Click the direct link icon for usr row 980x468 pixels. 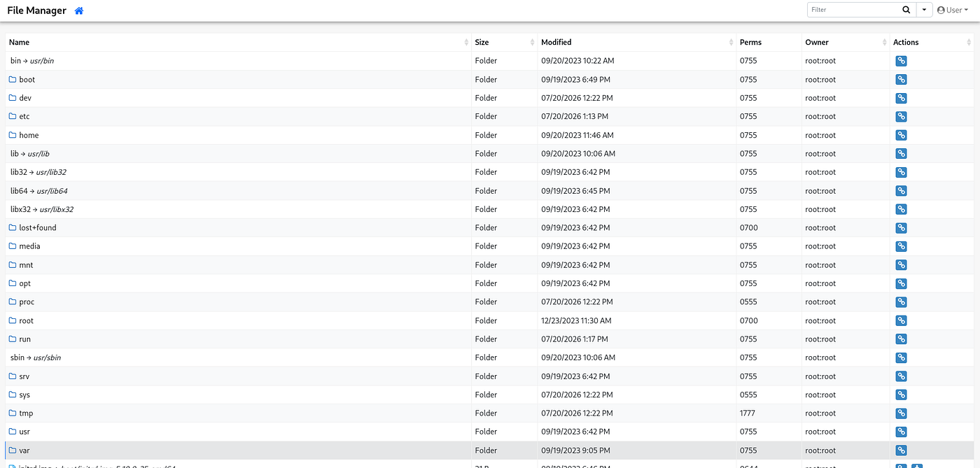[901, 432]
